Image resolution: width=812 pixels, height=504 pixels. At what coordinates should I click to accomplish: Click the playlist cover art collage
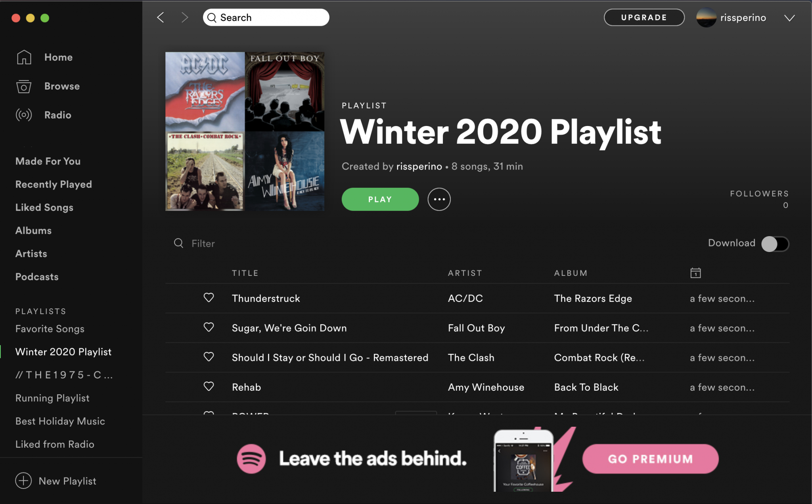tap(245, 131)
